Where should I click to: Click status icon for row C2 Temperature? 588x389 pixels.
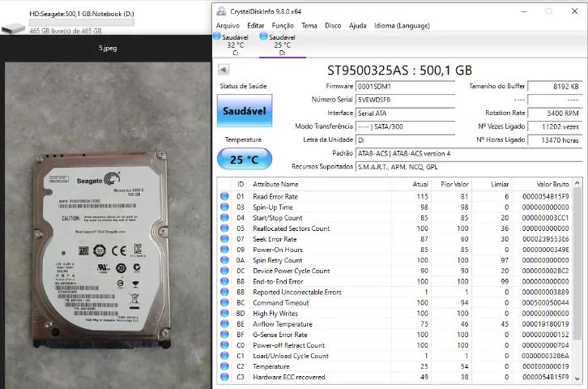tap(224, 366)
